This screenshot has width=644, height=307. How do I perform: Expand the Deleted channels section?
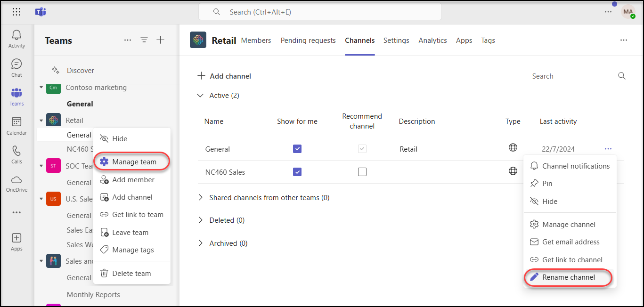click(x=201, y=220)
